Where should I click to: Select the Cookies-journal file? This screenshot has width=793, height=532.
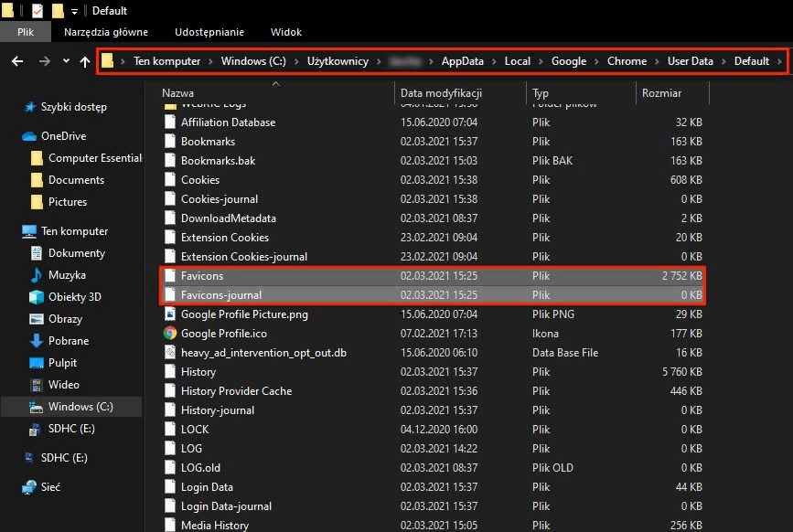click(x=220, y=199)
